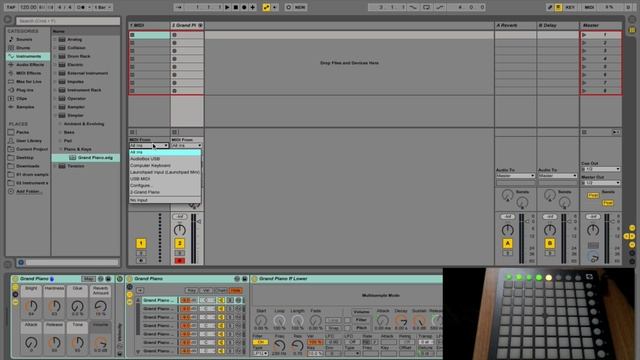The height and width of the screenshot is (360, 640).
Task: Click the plus overdub icon beside Record
Action: (x=253, y=7)
